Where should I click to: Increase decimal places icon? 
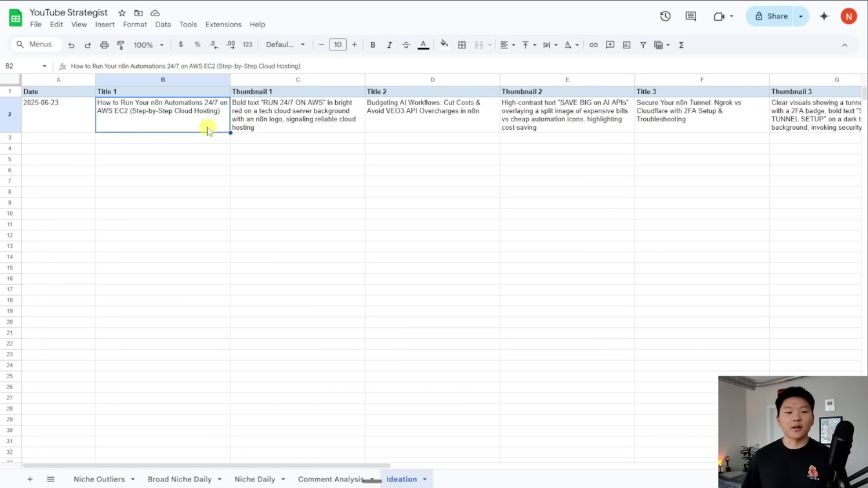(231, 45)
